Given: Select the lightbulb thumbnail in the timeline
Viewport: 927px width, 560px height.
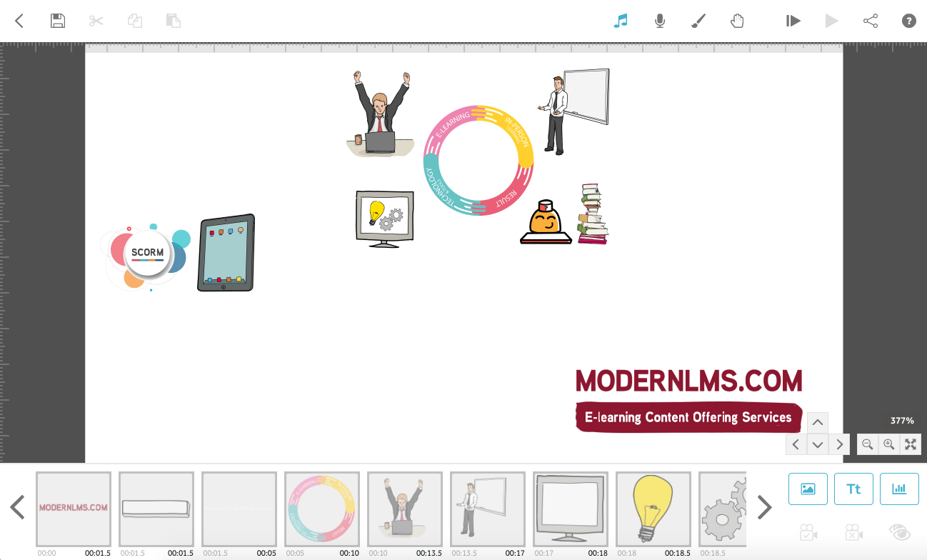Looking at the screenshot, I should pos(653,509).
